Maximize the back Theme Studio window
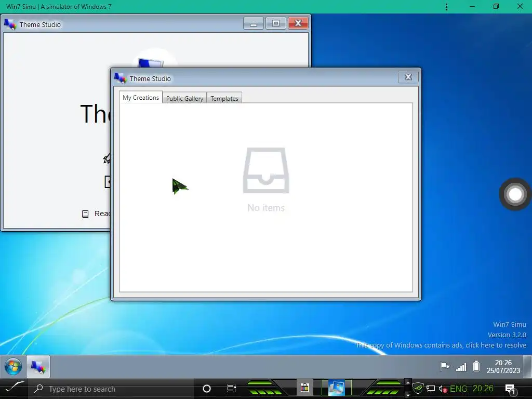 click(275, 23)
